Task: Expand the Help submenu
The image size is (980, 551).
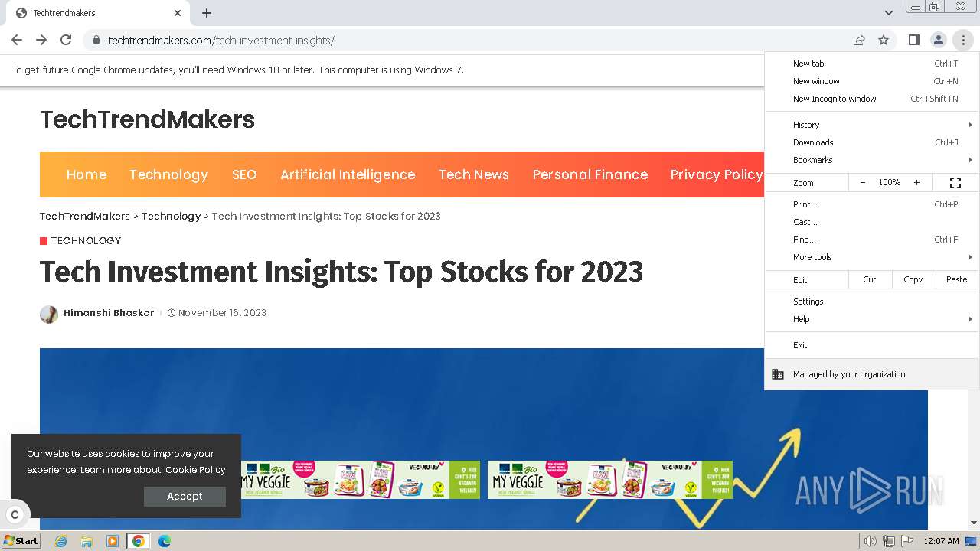Action: 872,319
